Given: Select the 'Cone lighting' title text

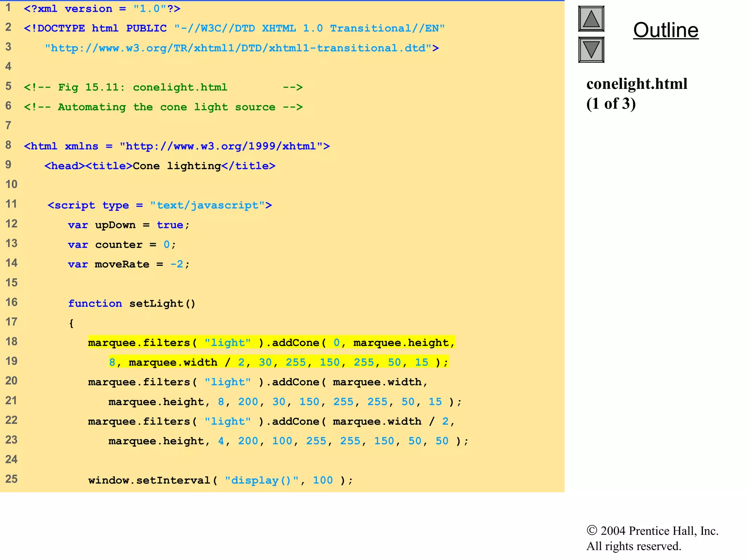Looking at the screenshot, I should [x=177, y=166].
